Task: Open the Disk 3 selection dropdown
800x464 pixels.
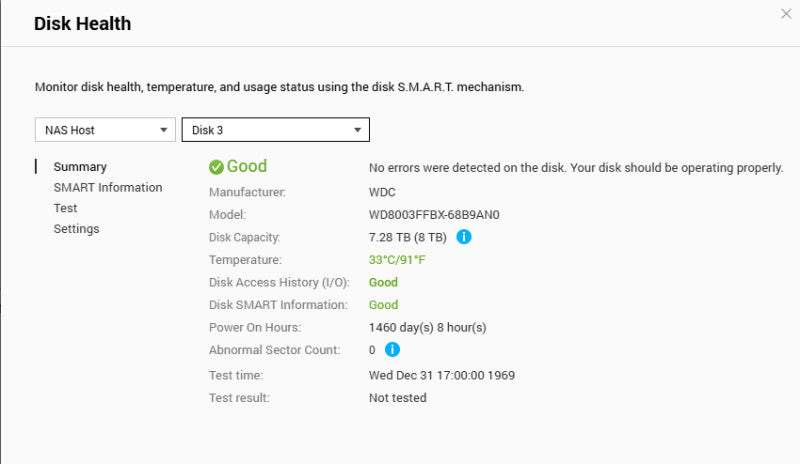Action: pyautogui.click(x=276, y=130)
